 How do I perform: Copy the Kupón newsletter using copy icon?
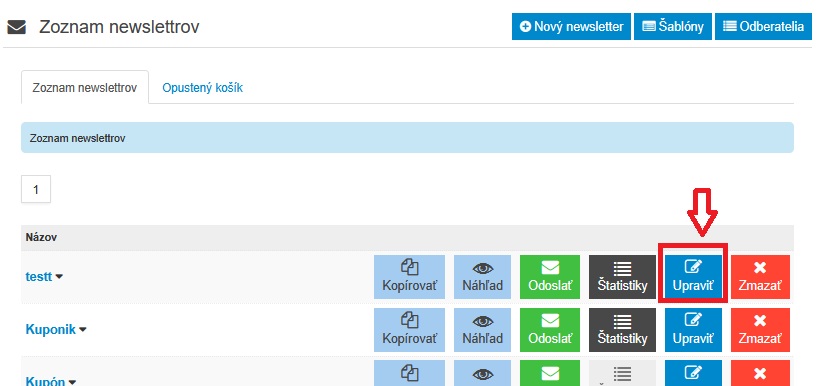coord(410,373)
